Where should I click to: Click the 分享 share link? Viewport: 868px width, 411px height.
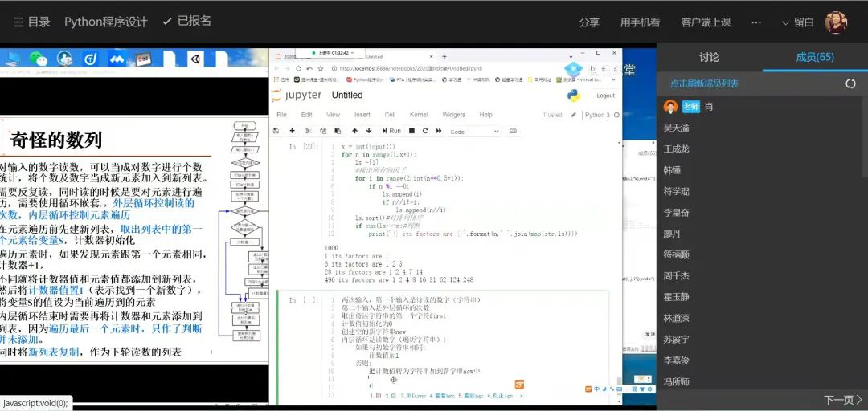coord(589,22)
